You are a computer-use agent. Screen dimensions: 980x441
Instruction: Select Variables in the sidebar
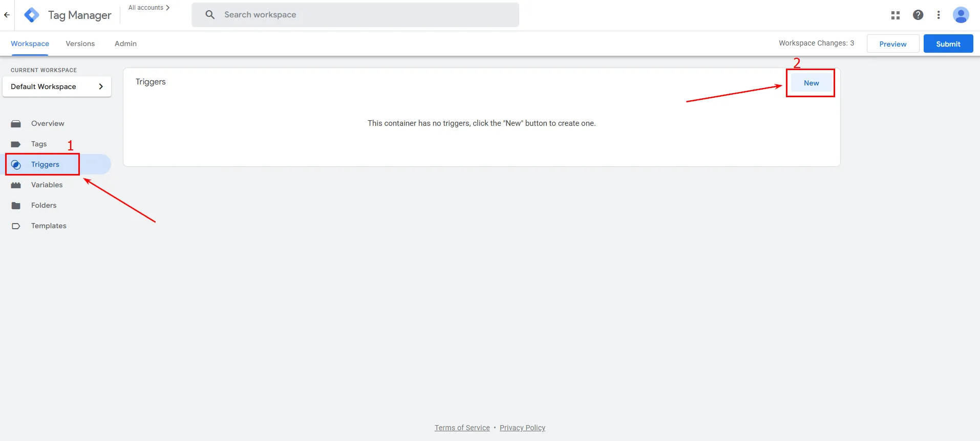coord(47,185)
